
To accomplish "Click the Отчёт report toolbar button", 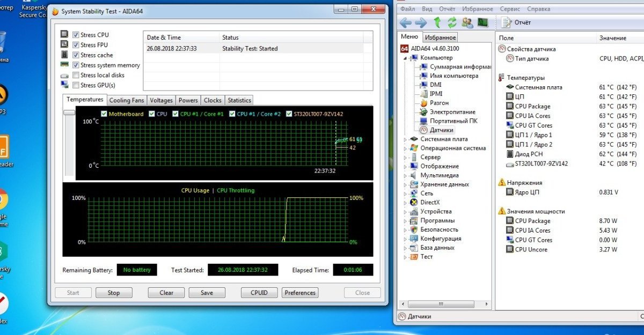I will 516,23.
